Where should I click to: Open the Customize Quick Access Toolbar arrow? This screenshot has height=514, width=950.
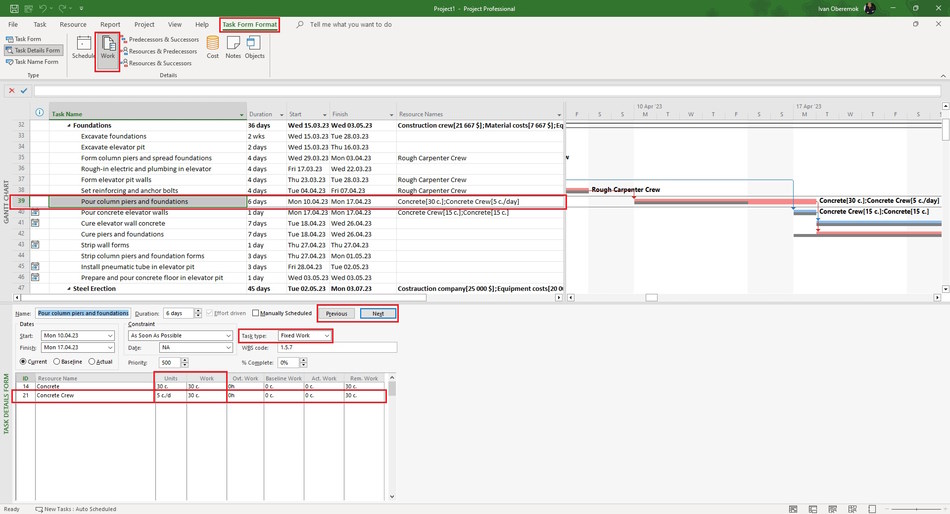click(x=82, y=8)
